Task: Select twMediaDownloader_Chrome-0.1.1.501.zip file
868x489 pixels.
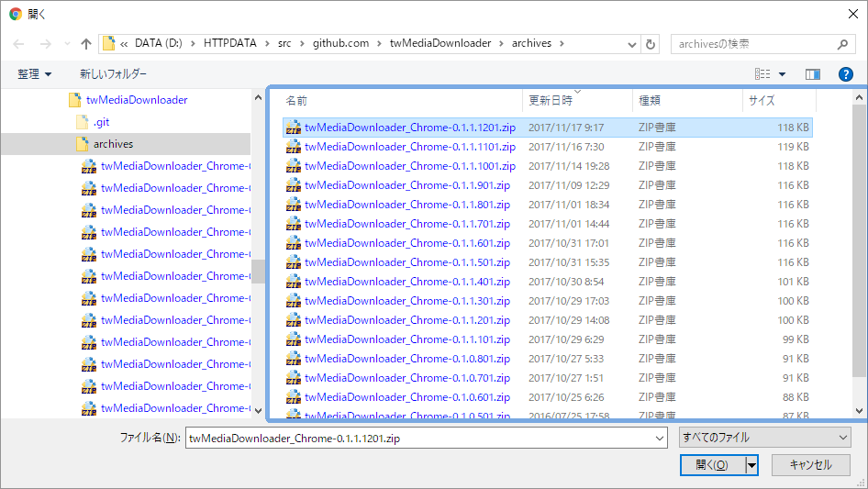Action: (x=548, y=262)
